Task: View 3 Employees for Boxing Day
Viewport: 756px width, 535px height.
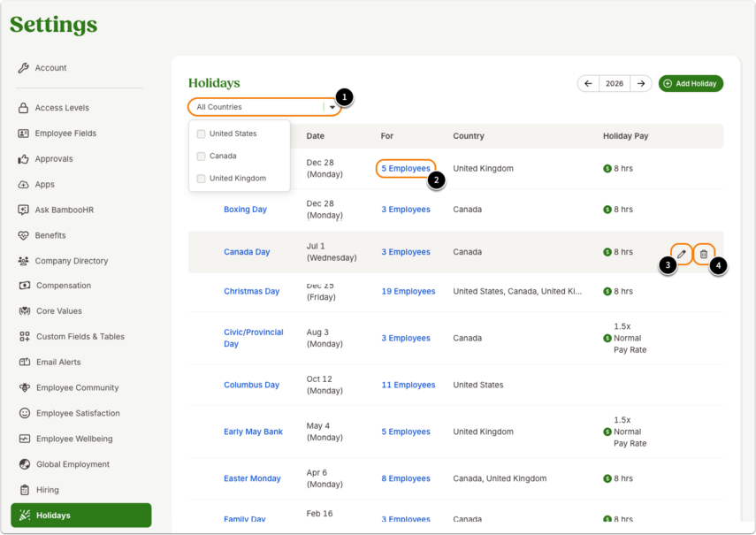Action: tap(406, 210)
